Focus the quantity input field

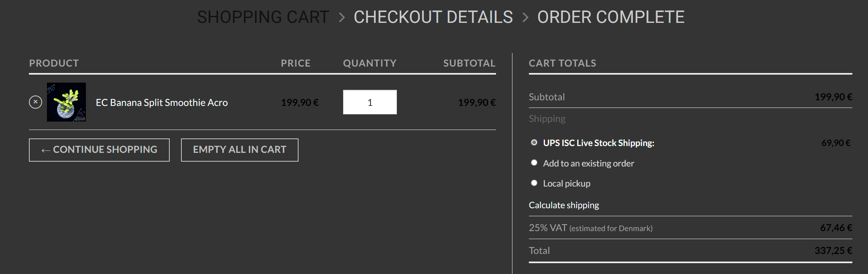click(x=370, y=102)
